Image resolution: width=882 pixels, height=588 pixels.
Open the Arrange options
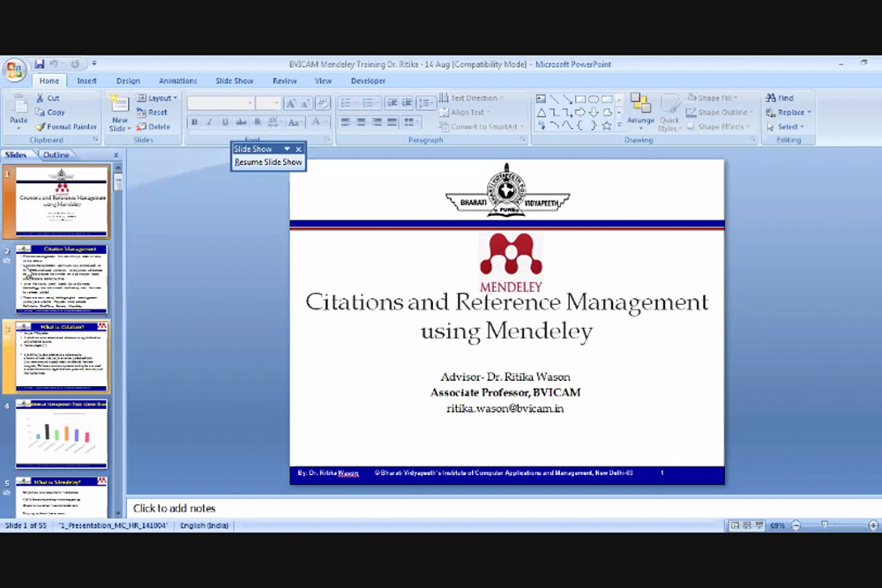(x=640, y=110)
